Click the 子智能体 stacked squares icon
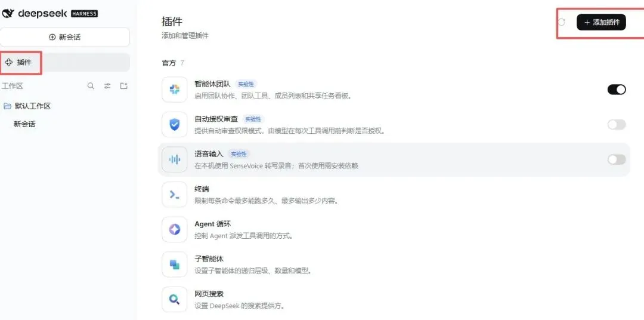Viewport: 644px width, 320px height. [175, 264]
